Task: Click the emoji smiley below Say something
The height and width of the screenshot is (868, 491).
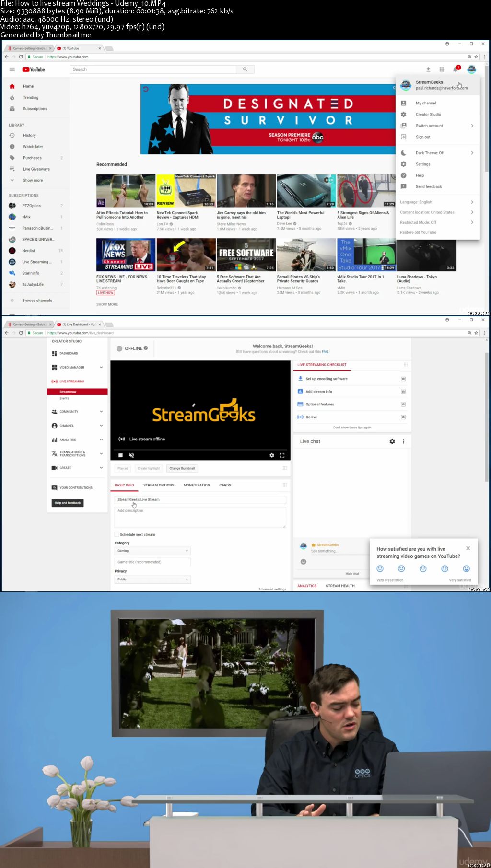Action: (303, 562)
